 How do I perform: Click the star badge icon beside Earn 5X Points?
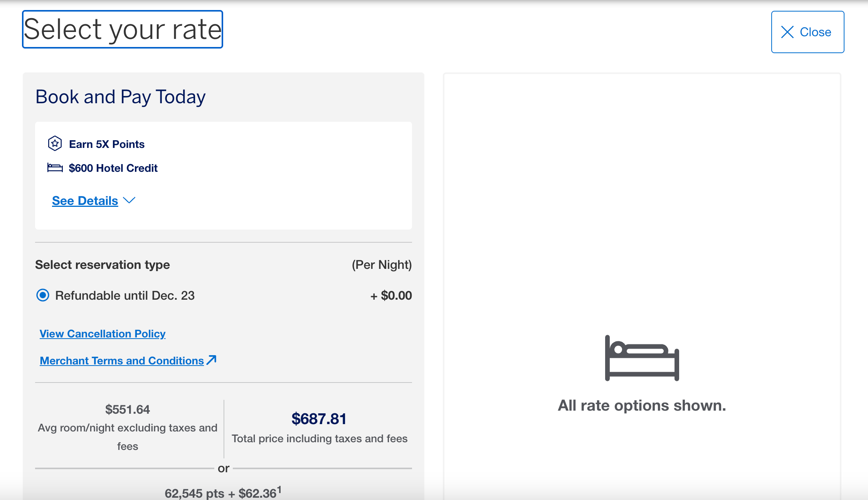(55, 144)
